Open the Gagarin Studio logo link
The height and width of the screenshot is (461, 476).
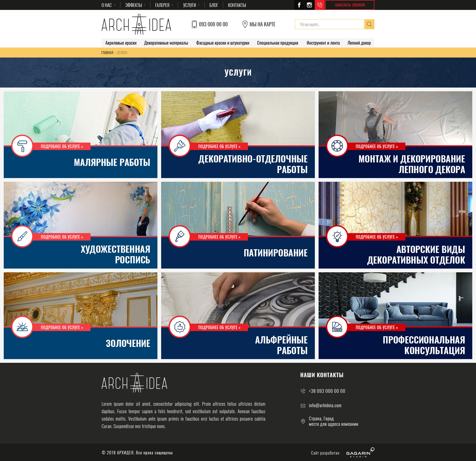tap(360, 453)
